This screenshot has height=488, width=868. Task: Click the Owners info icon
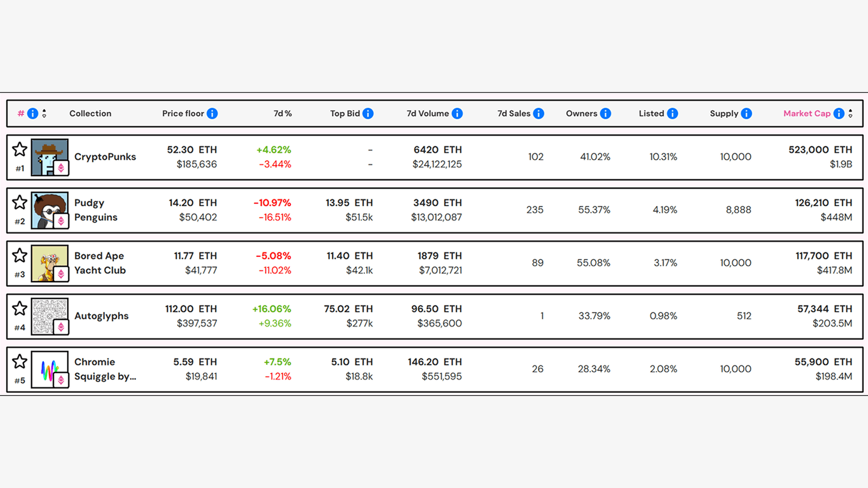pyautogui.click(x=606, y=113)
